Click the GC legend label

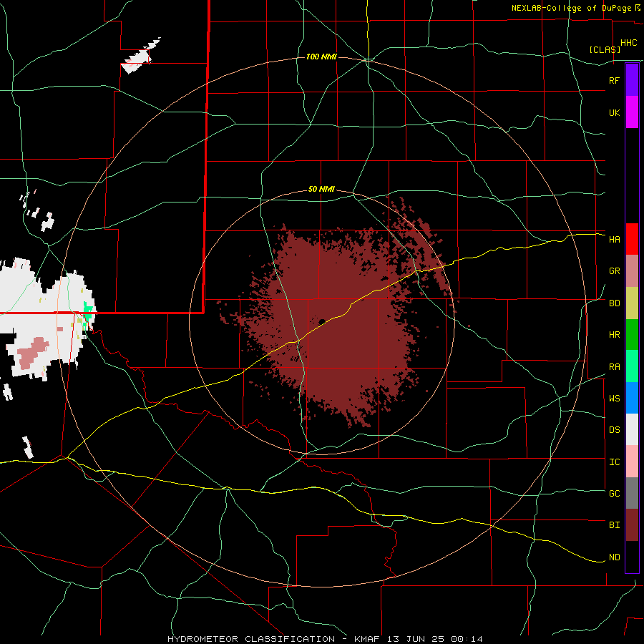(x=614, y=494)
